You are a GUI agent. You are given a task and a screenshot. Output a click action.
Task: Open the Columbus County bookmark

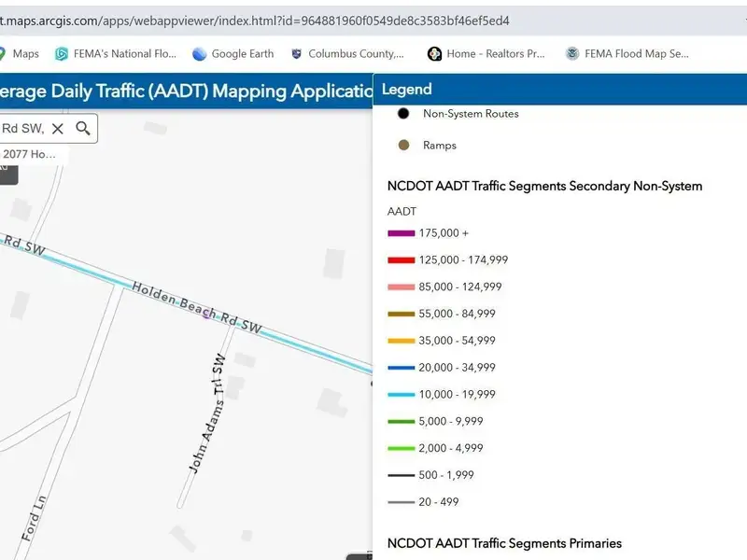click(x=347, y=54)
